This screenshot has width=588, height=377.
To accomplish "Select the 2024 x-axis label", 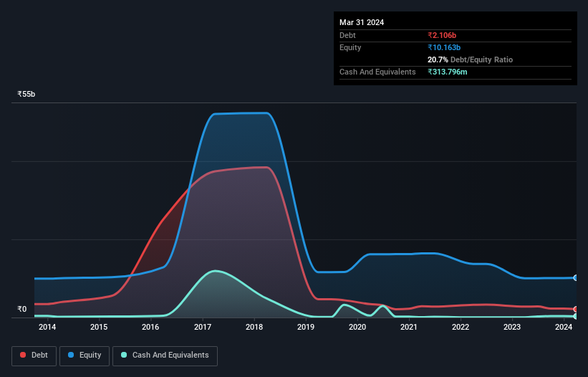I will tap(564, 327).
